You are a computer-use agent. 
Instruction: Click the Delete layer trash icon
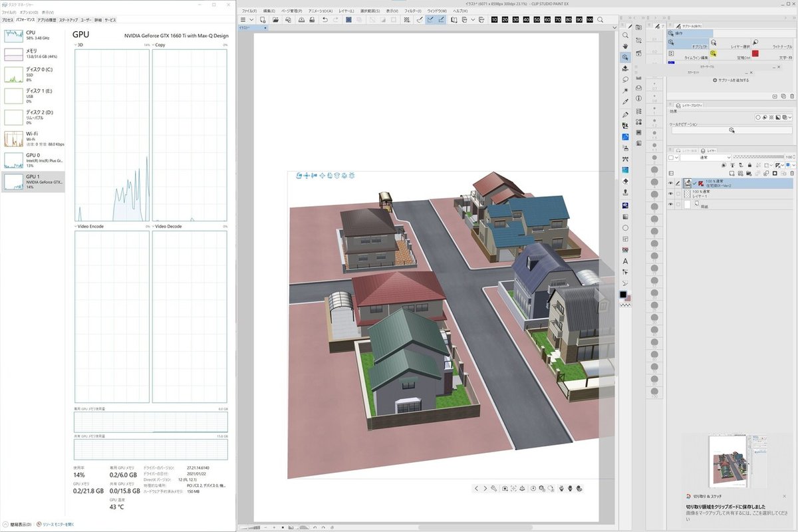(793, 173)
